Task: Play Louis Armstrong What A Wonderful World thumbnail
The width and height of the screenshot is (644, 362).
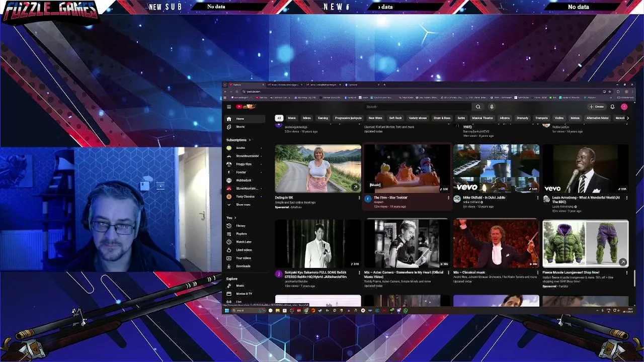Action: click(586, 168)
